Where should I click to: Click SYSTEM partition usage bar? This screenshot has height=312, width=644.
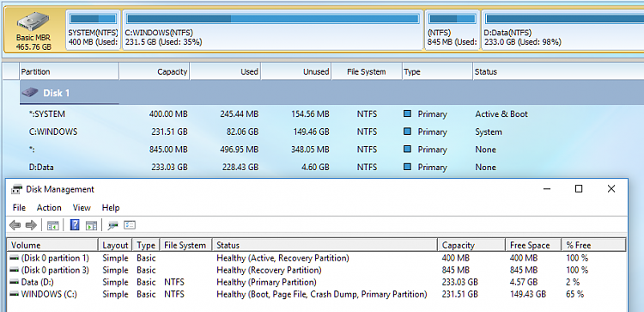point(94,18)
